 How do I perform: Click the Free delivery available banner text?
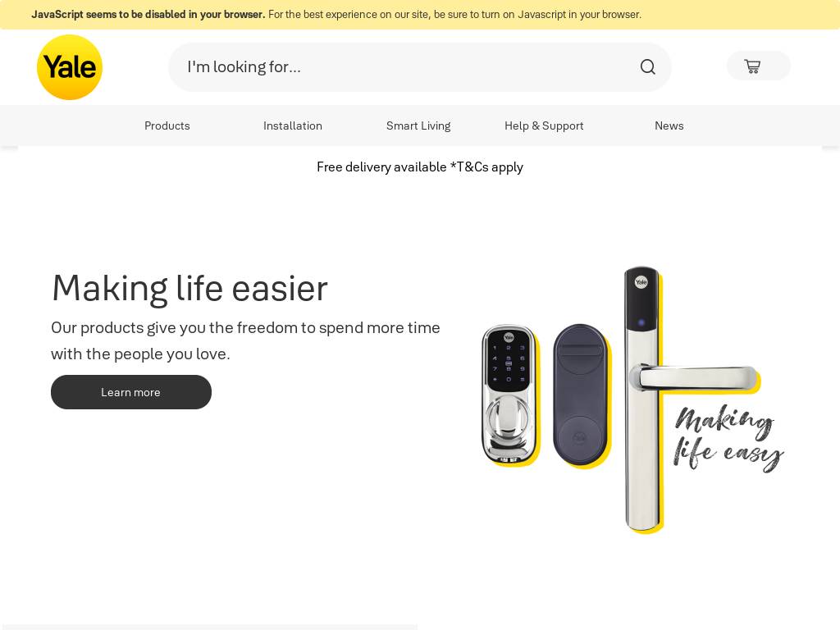[x=420, y=167]
